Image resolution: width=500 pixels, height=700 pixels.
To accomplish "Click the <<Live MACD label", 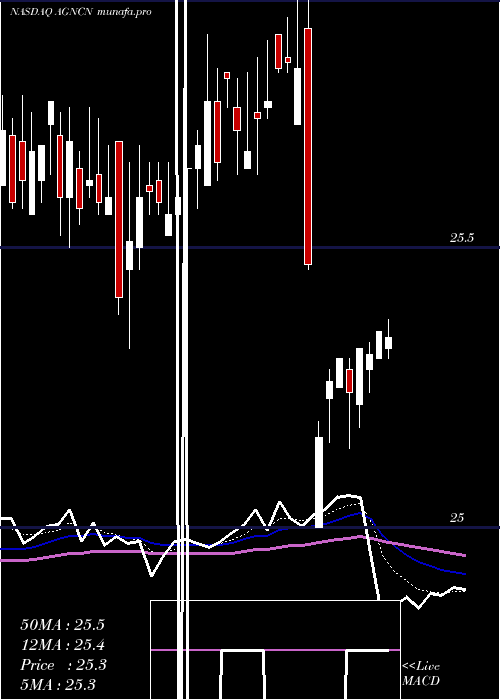I will (x=421, y=674).
